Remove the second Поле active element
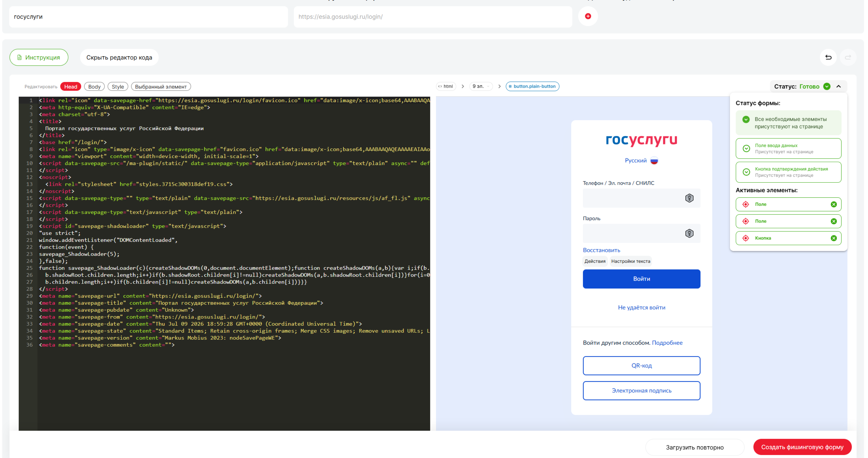 [834, 221]
